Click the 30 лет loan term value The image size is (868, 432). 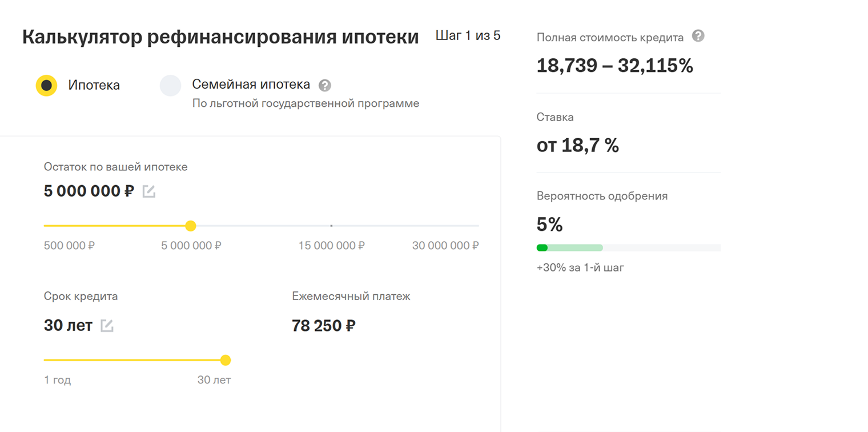[x=68, y=325]
